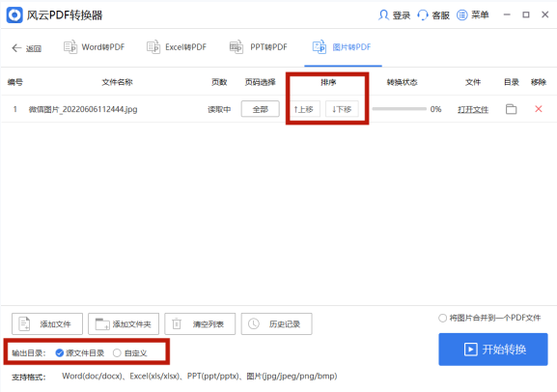Image resolution: width=557 pixels, height=392 pixels.
Task: Click the 添加文件夹 button
Action: [x=124, y=323]
